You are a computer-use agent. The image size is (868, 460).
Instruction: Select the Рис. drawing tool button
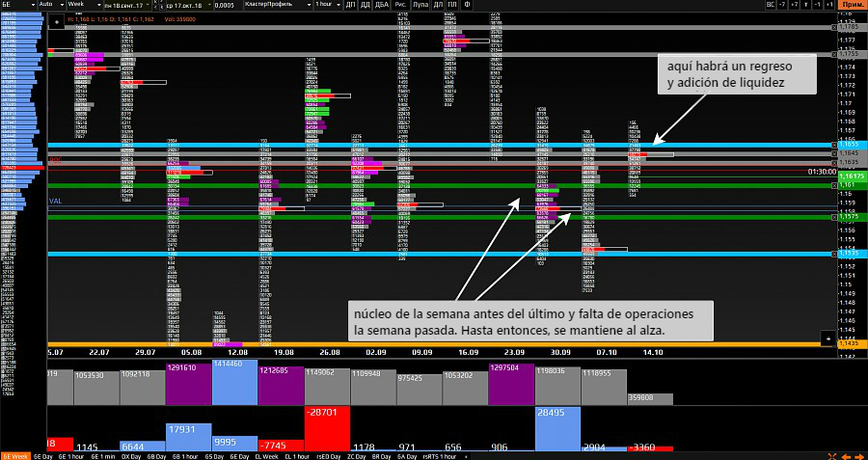tap(401, 5)
